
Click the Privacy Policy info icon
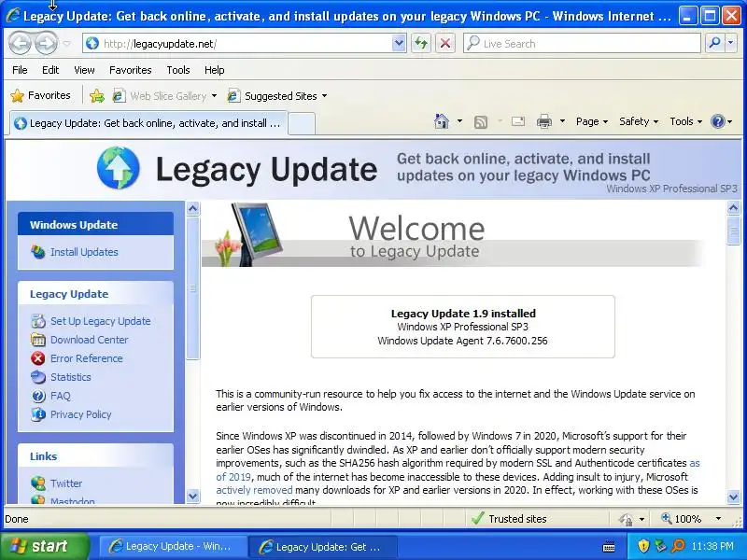[x=38, y=414]
